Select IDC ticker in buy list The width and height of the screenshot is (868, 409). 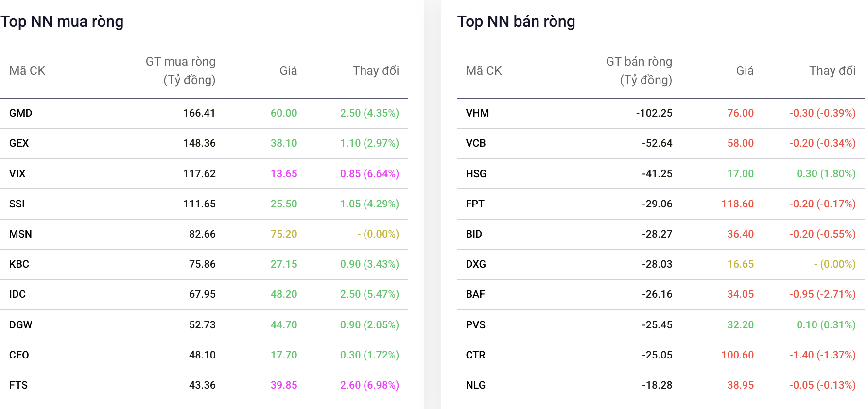pos(17,294)
